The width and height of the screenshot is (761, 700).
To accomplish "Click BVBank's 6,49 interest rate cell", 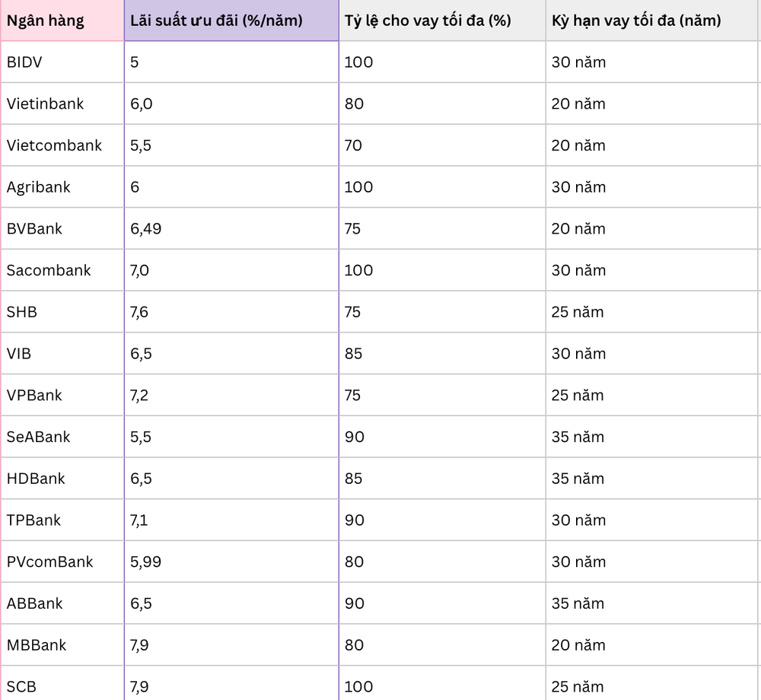I will pos(145,229).
